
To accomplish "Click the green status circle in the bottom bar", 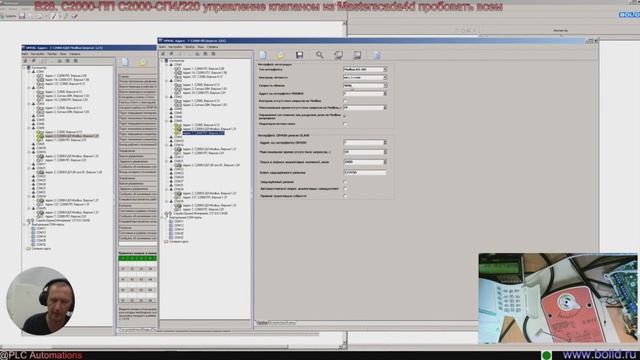I will (547, 355).
